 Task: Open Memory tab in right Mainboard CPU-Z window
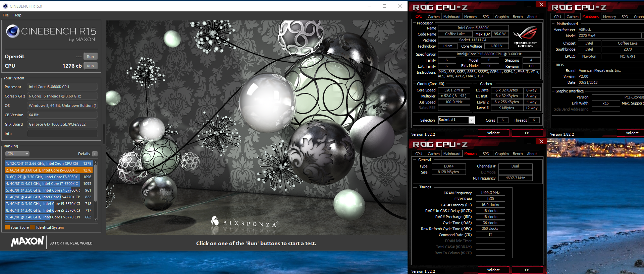(609, 17)
